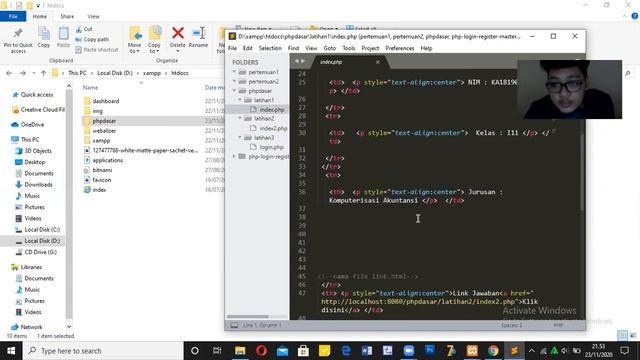Collapse pertemuan1 folder in Sublime sidebar
This screenshot has width=640, height=360.
pos(234,72)
